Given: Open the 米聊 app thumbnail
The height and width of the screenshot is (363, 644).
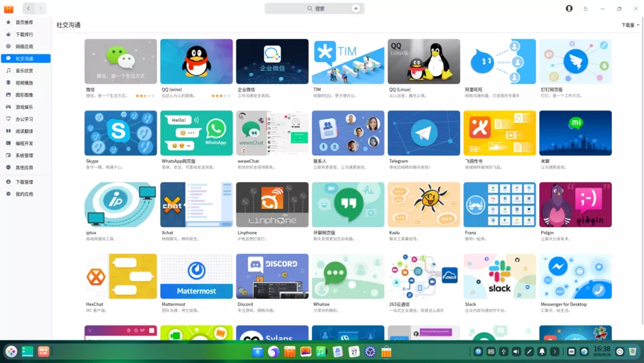Looking at the screenshot, I should pyautogui.click(x=575, y=133).
